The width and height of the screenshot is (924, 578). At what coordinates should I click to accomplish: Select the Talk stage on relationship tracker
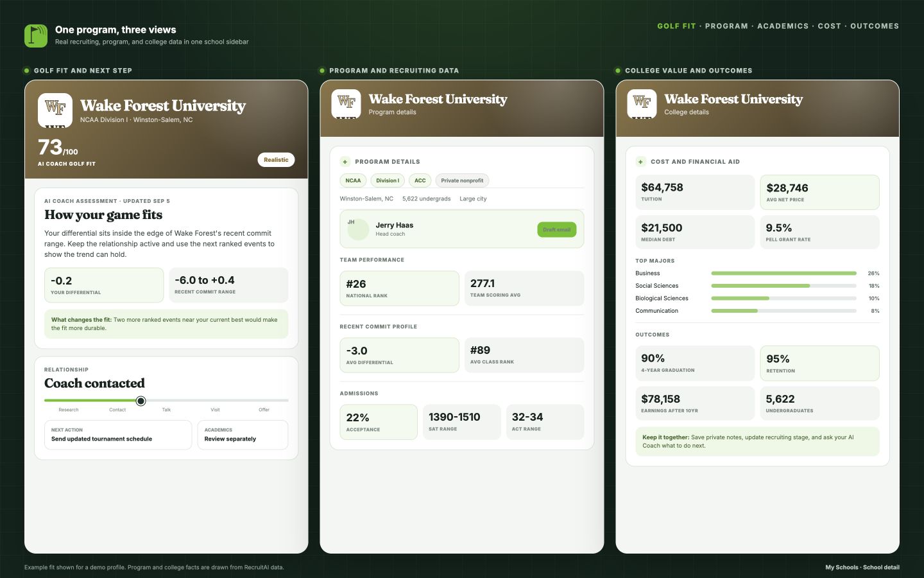[166, 410]
